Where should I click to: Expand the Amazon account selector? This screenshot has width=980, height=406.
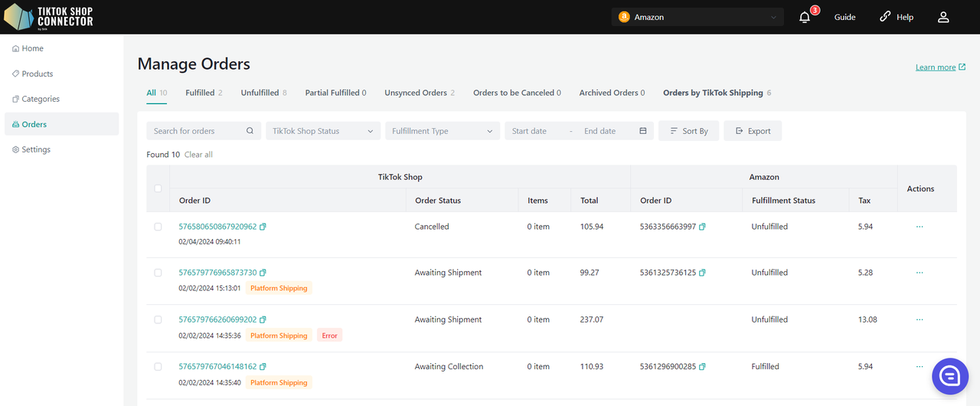[x=697, y=17]
